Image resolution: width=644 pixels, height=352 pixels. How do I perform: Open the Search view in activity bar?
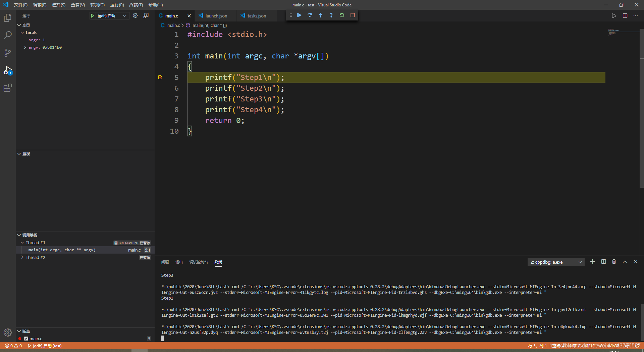[8, 35]
